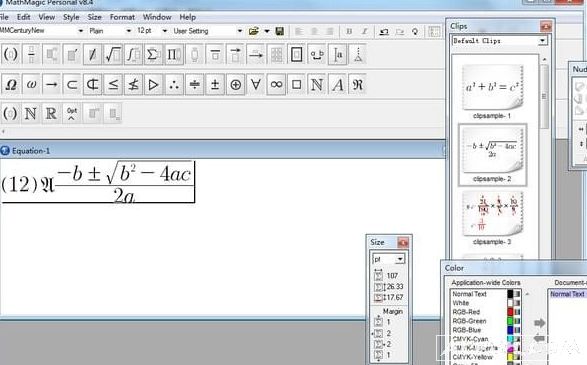Expand the 12 pt size dropdown
The width and height of the screenshot is (587, 365).
(x=164, y=31)
